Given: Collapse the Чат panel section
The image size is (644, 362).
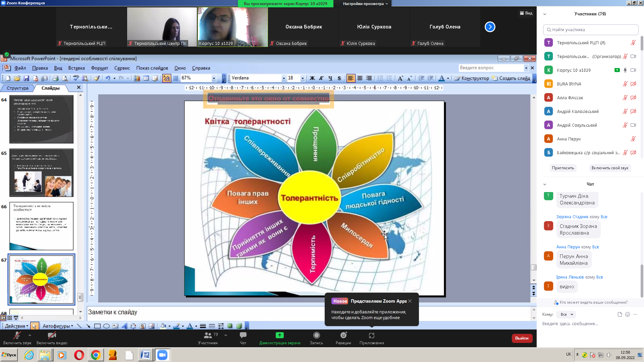Looking at the screenshot, I should pos(545,184).
